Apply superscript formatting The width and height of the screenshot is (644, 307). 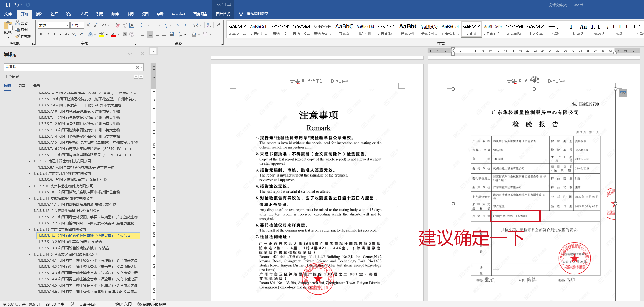coord(81,34)
